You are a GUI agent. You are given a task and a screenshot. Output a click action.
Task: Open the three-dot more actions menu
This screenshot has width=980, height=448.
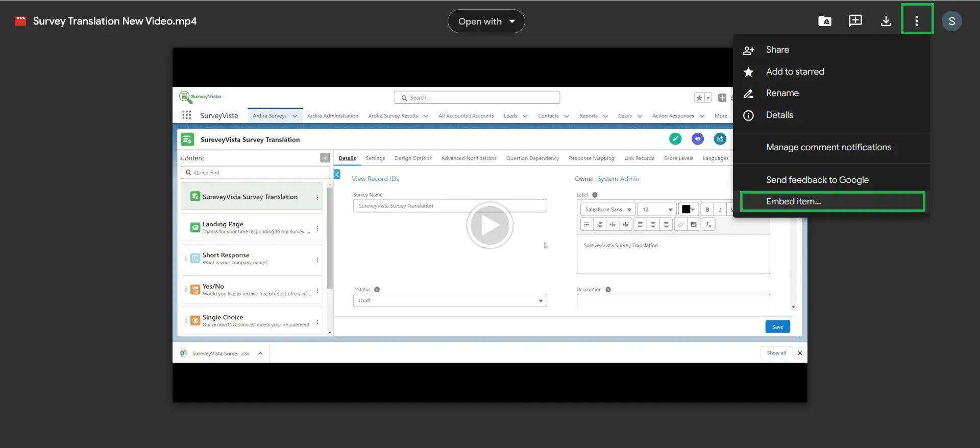click(917, 21)
